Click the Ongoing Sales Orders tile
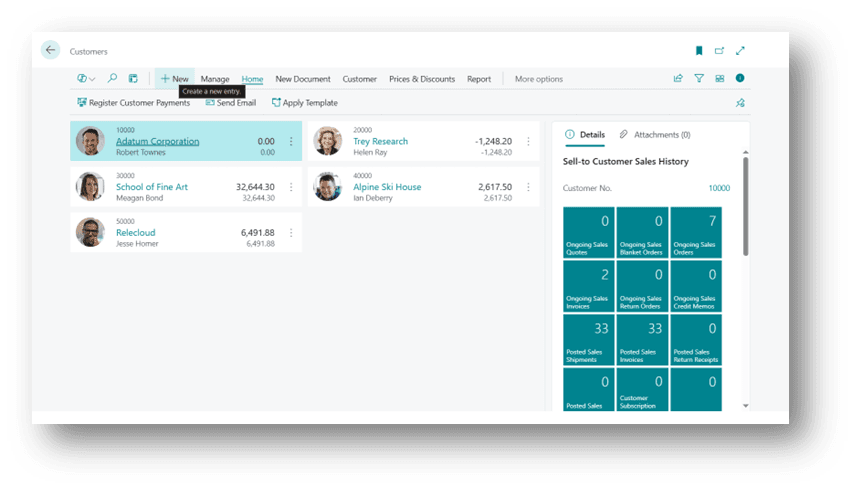Image resolution: width=854 pixels, height=489 pixels. tap(695, 232)
